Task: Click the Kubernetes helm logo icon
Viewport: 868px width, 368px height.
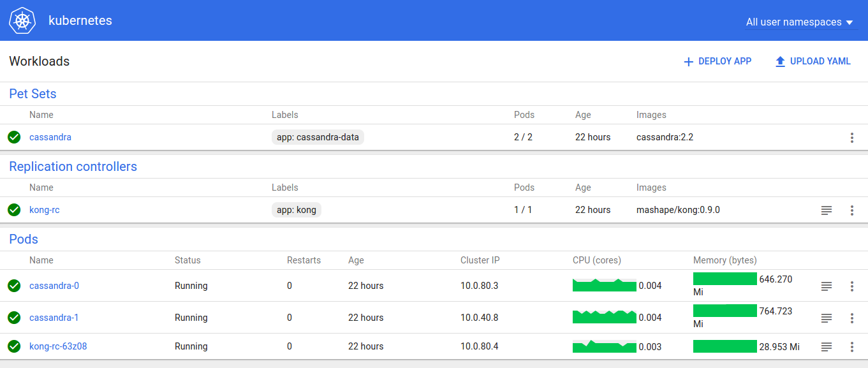Action: coord(22,20)
